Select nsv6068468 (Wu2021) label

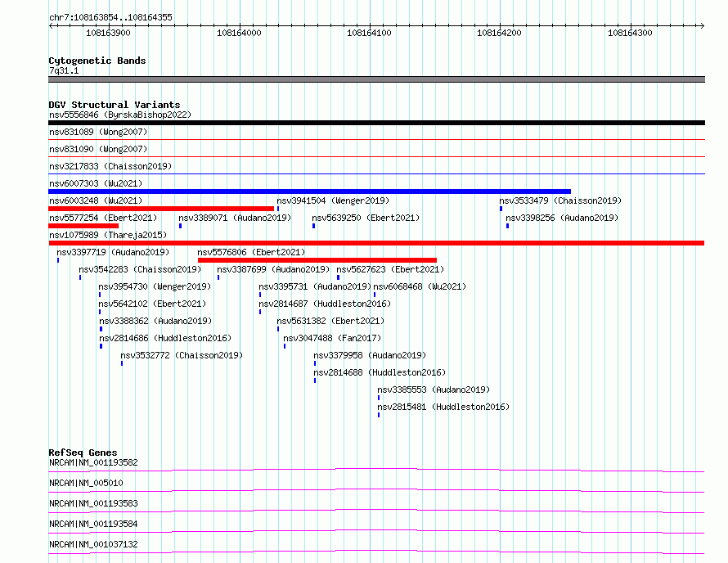(x=420, y=286)
